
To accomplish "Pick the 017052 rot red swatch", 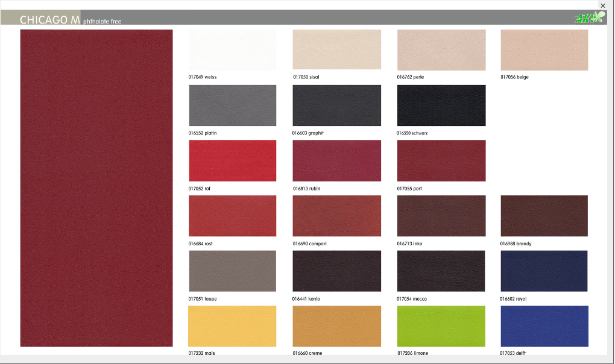I will 232,160.
